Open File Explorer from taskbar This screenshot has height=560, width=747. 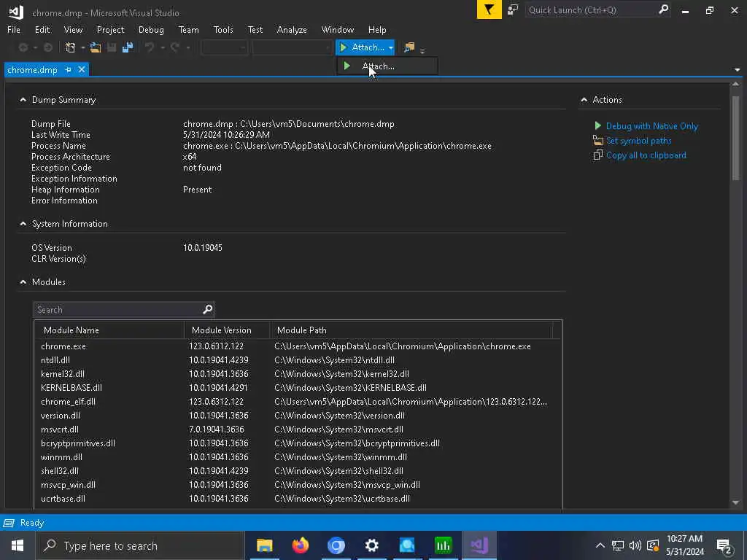264,545
